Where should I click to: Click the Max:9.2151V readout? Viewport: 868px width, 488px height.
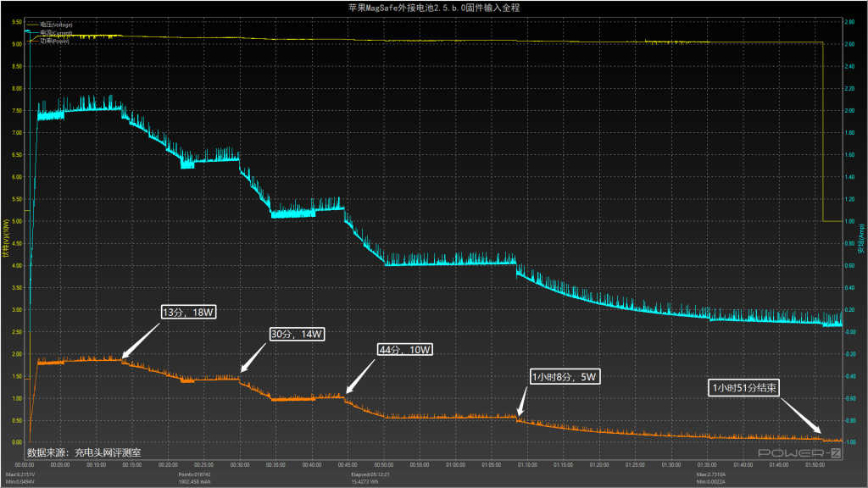[x=20, y=474]
